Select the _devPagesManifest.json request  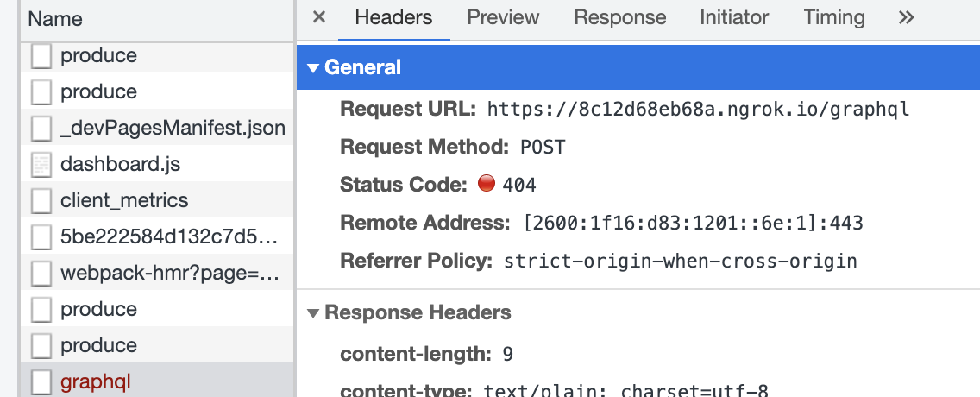173,128
